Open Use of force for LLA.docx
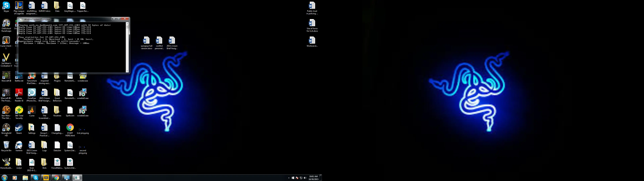The image size is (644, 181). coord(312,25)
